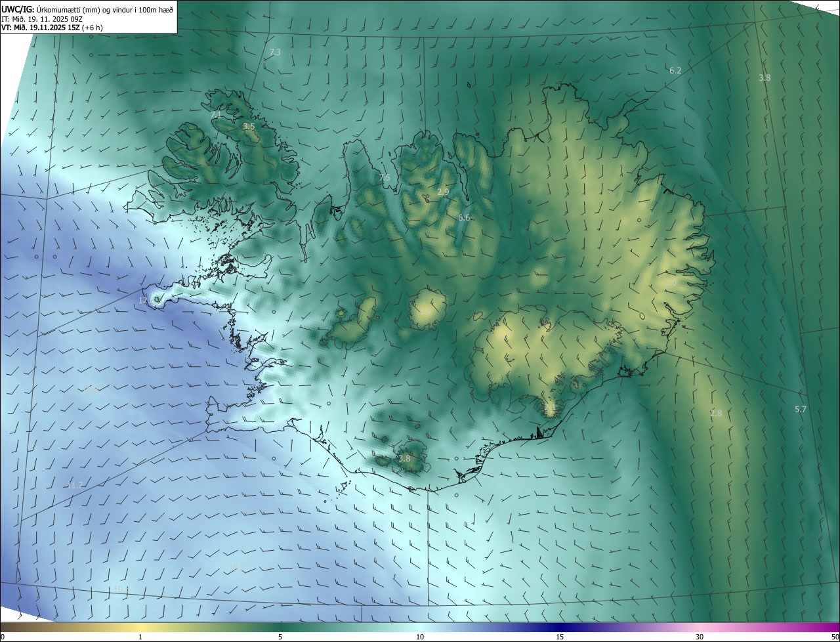Click the 50 tick label on the color scale
840x642 pixels.
[x=835, y=637]
